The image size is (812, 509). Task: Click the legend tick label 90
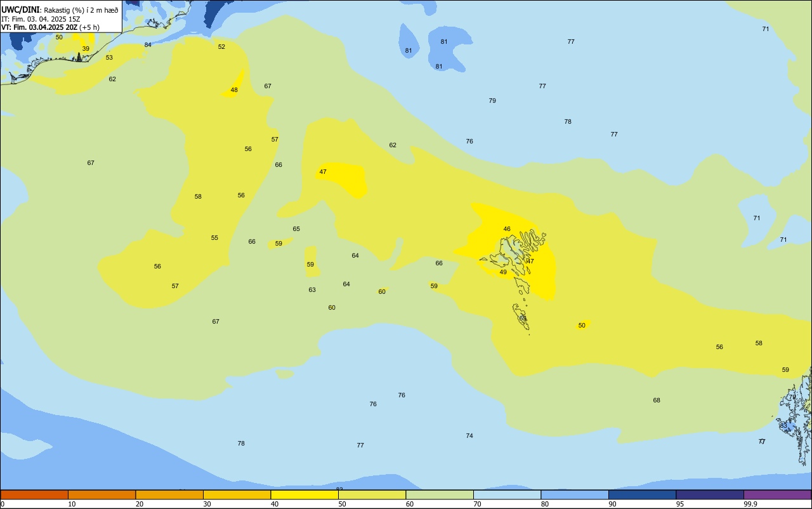pos(612,504)
